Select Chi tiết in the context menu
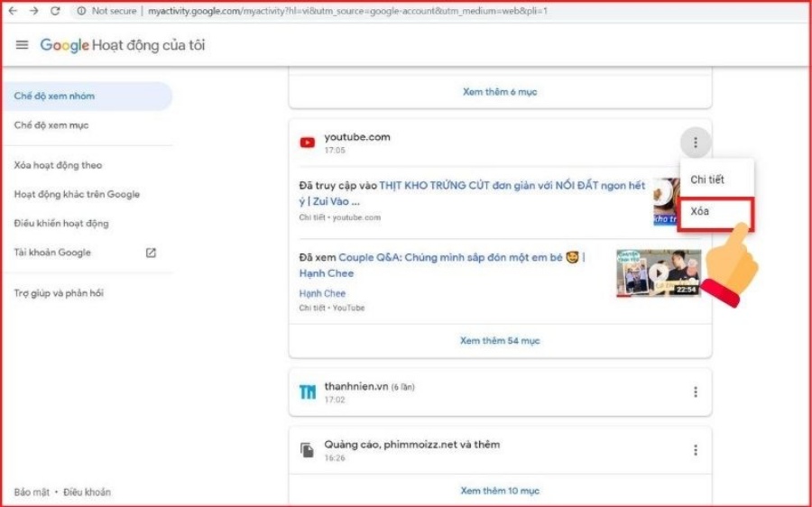The width and height of the screenshot is (812, 507). coord(707,180)
